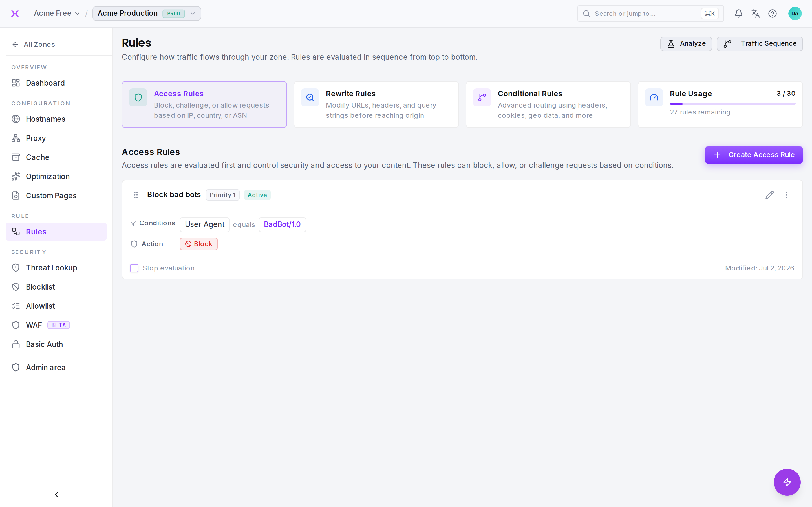
Task: Focus the Search or jump to field
Action: (650, 14)
